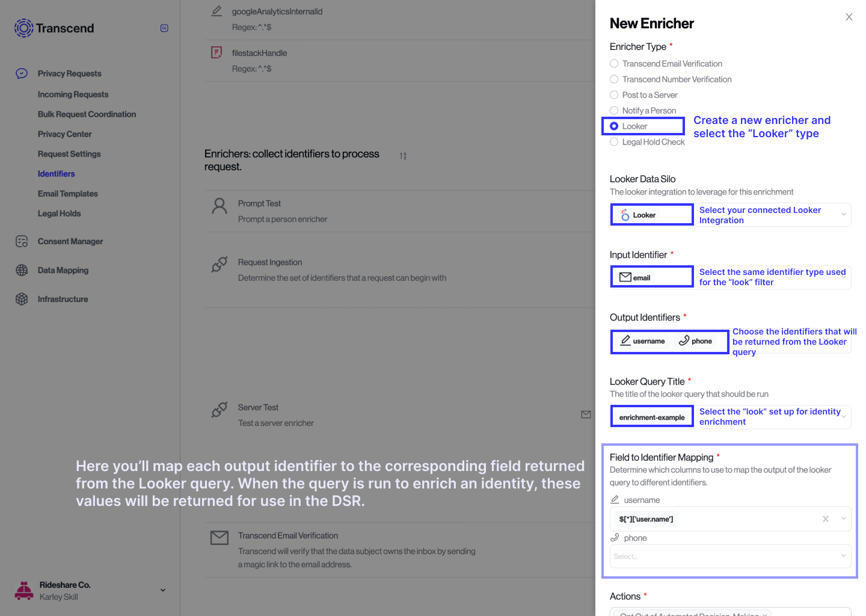Screen dimensions: 866x616
Task: Open the Looker Data Silo dropdown
Action: coord(844,215)
